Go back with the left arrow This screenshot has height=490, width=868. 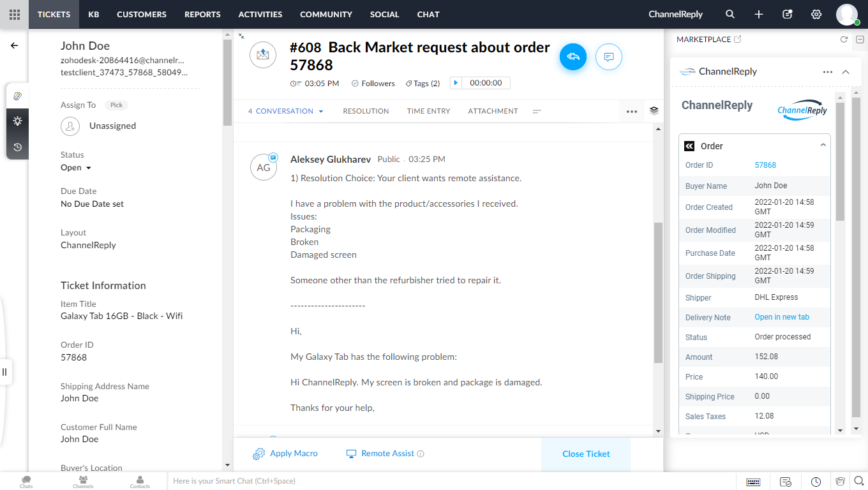pos(14,46)
